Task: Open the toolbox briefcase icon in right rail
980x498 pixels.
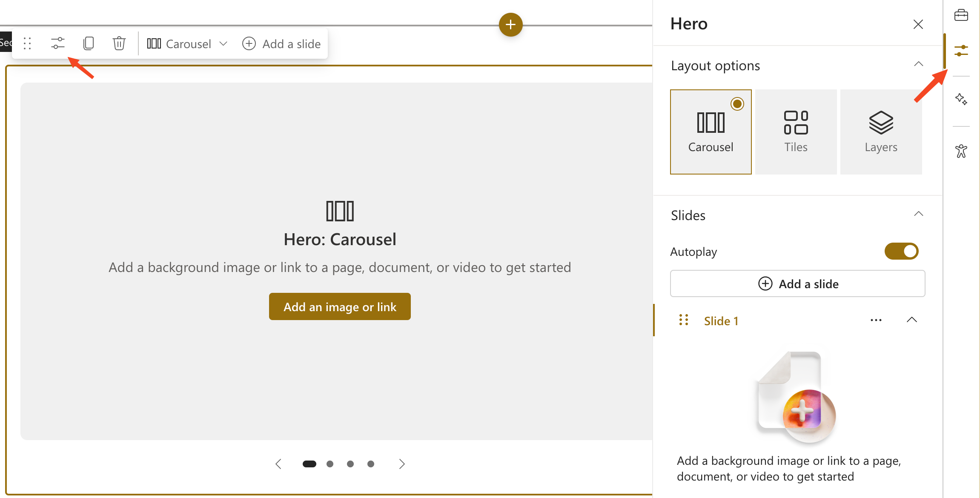Action: point(961,16)
